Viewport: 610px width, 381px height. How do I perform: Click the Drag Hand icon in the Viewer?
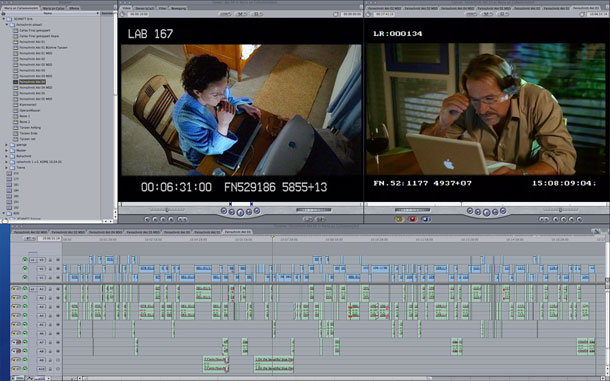(123, 14)
